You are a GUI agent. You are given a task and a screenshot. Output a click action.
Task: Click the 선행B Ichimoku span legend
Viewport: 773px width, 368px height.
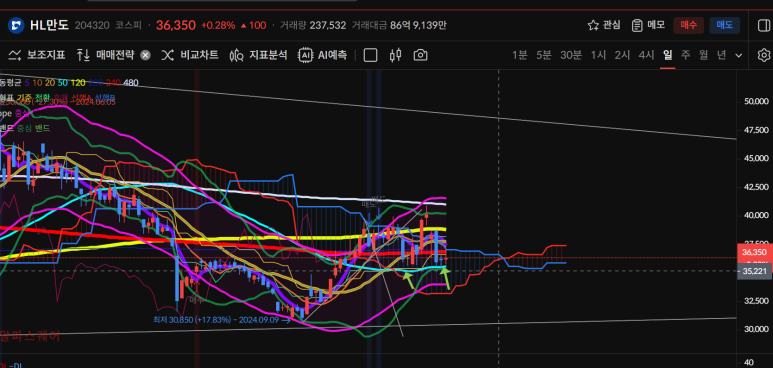tap(105, 97)
